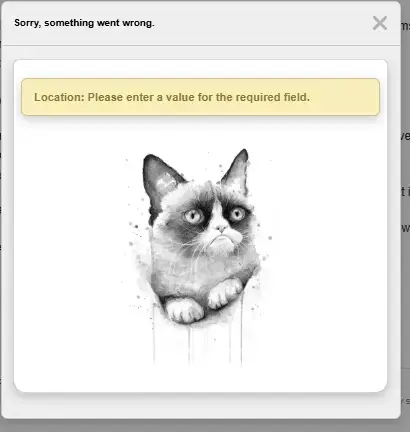
Task: Click the grumpy cat illustration
Action: pyautogui.click(x=200, y=257)
